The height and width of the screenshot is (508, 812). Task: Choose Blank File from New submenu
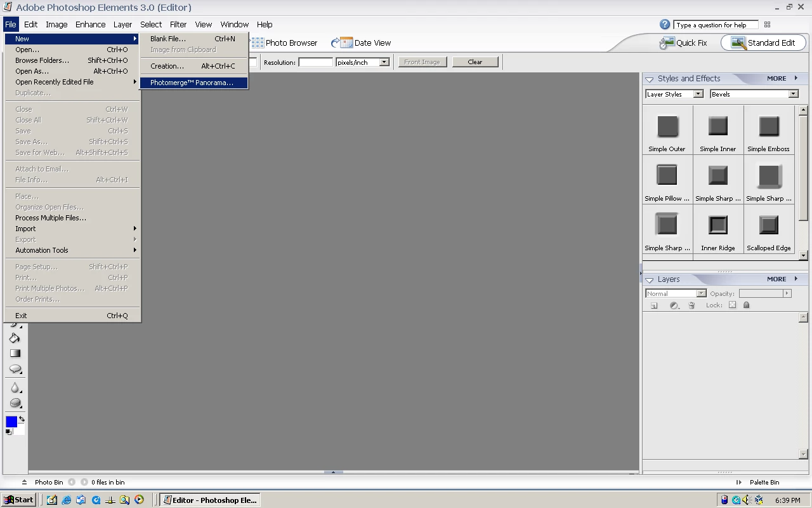193,39
